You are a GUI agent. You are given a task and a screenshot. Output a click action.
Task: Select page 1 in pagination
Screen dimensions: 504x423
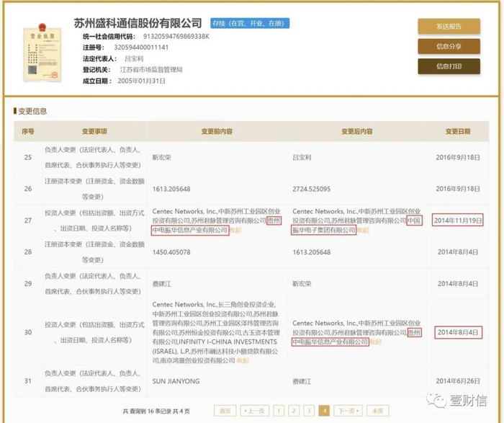[279, 411]
